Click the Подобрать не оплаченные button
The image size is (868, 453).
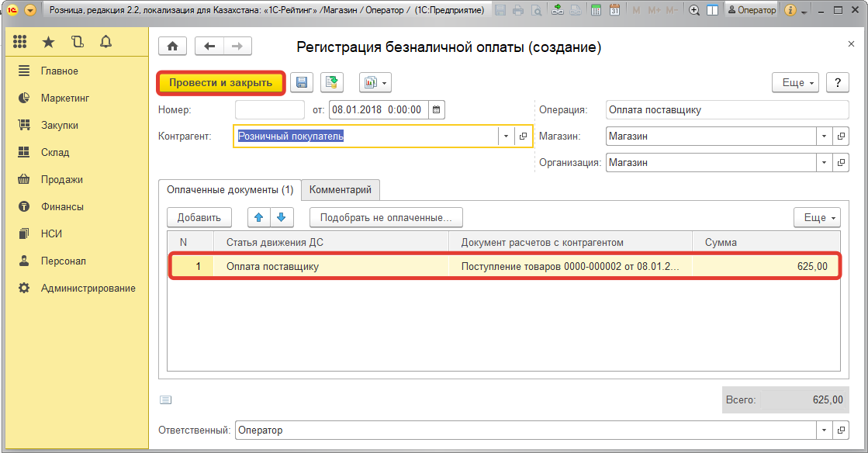pos(386,218)
